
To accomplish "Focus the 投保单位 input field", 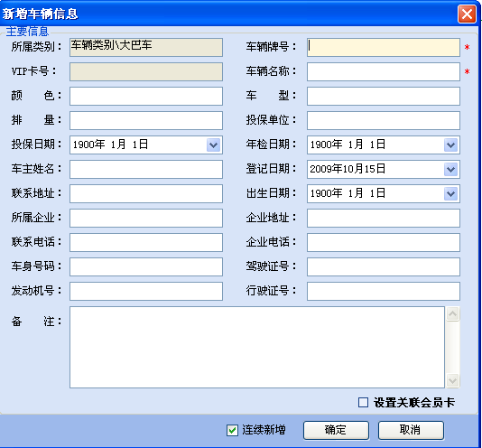I will pos(384,121).
